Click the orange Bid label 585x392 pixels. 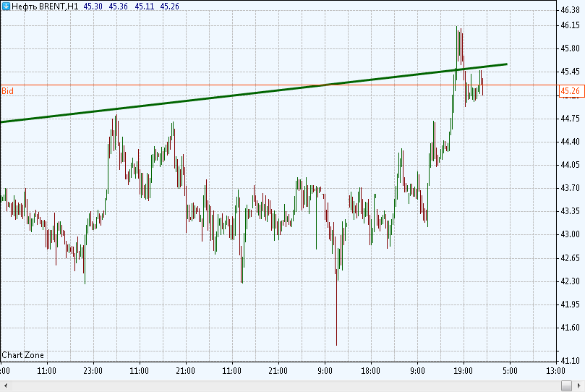click(x=7, y=91)
